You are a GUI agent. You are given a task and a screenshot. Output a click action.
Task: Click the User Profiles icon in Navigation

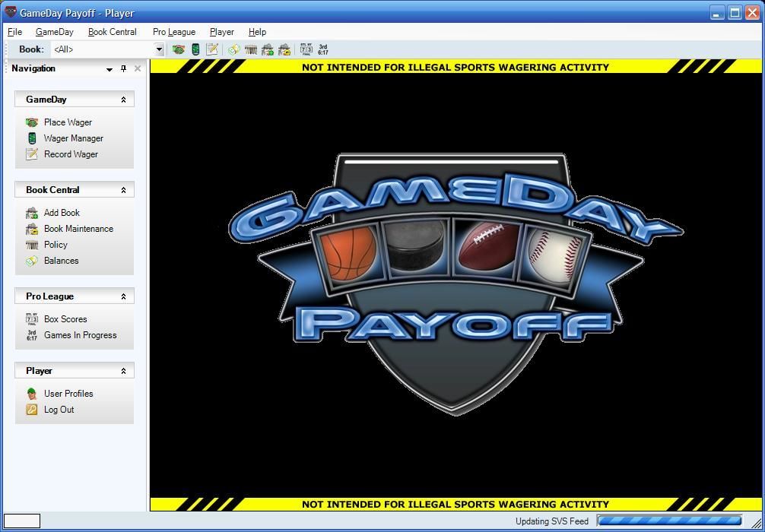[x=32, y=394]
